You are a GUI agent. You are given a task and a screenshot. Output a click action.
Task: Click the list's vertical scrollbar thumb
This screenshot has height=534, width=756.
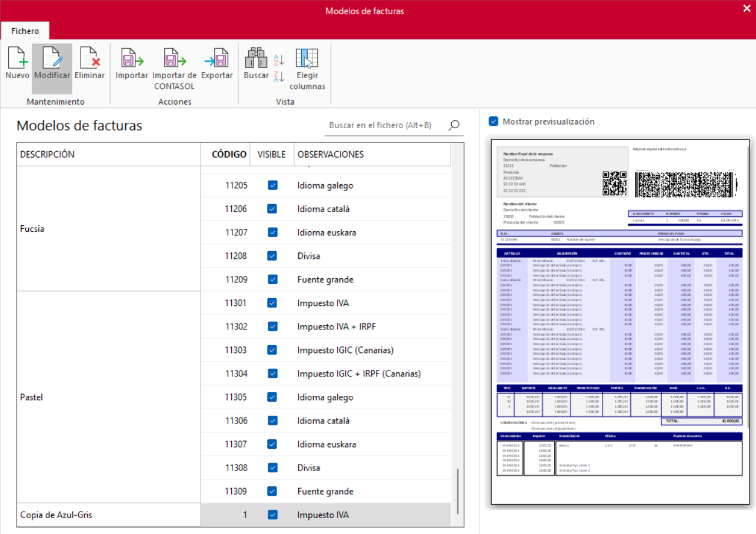pyautogui.click(x=458, y=492)
